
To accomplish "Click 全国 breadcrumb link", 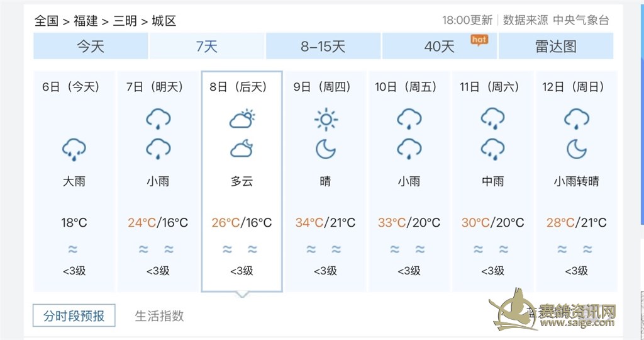I will pos(47,21).
